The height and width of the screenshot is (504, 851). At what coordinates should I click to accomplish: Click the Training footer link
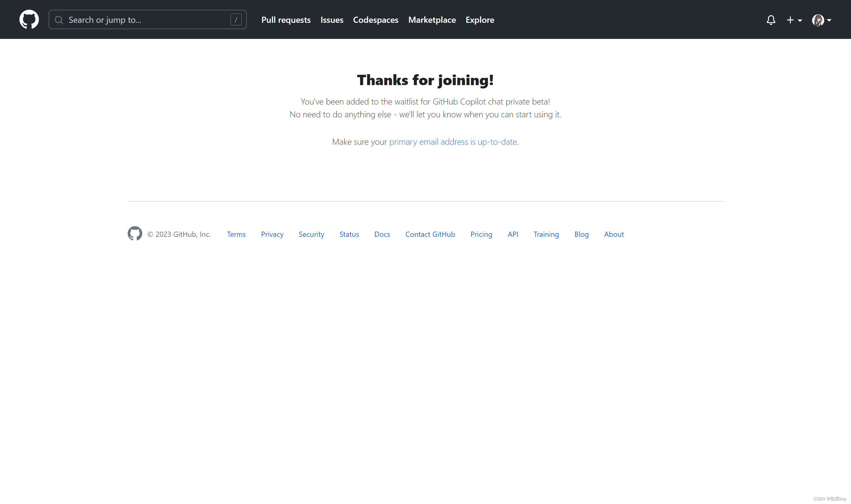(x=546, y=234)
